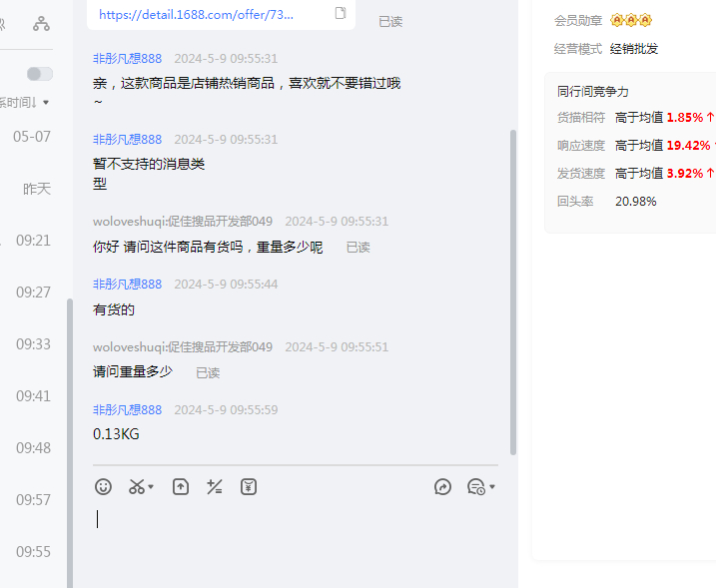This screenshot has width=716, height=588.
Task: Click the copy icon beside the 1688 link
Action: (341, 14)
